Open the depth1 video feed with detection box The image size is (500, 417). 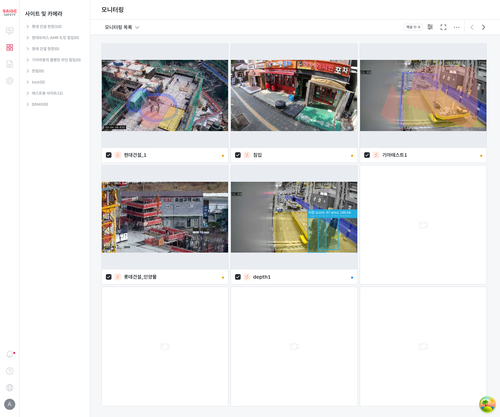point(294,217)
